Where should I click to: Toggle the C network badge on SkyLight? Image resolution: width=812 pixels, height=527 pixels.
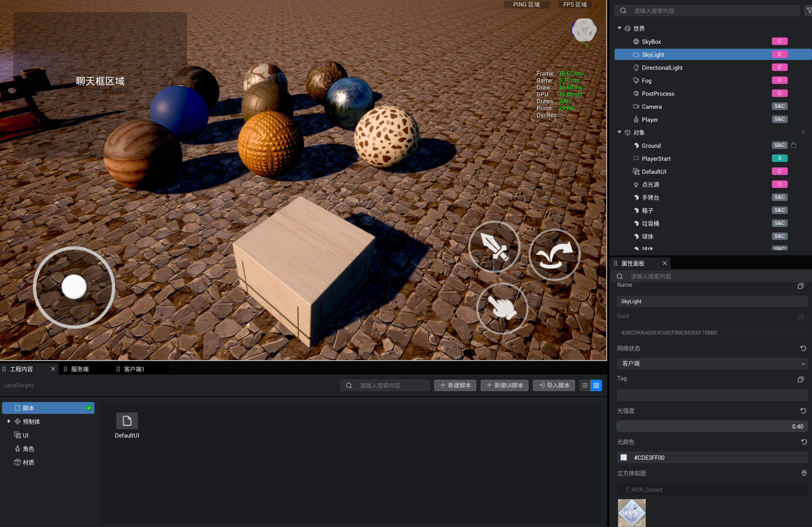click(x=780, y=54)
